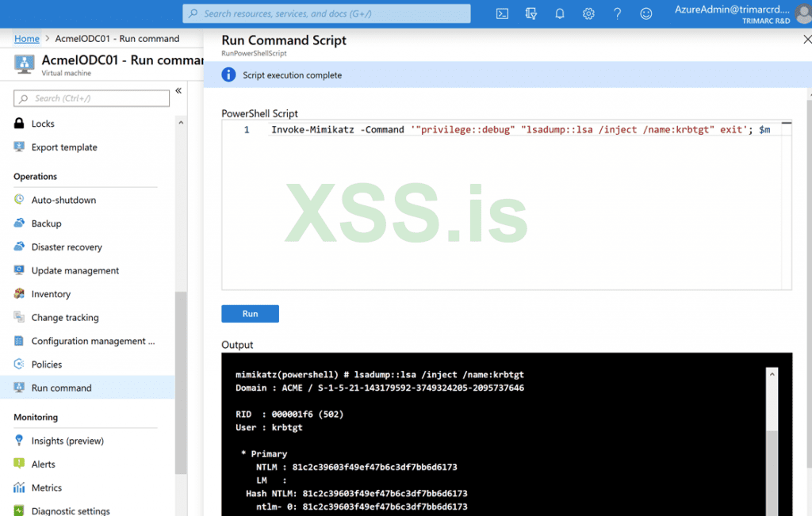Viewport: 812px width, 516px height.
Task: Select Run command menu entry
Action: click(x=87, y=388)
